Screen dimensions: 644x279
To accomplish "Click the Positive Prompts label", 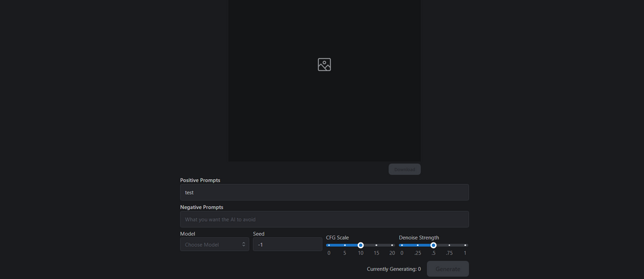I will point(200,180).
